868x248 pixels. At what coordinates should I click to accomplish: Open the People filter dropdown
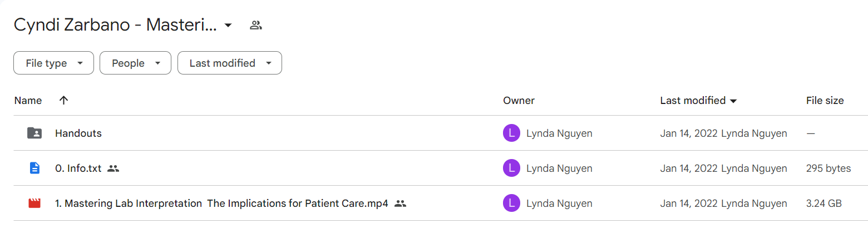point(135,63)
